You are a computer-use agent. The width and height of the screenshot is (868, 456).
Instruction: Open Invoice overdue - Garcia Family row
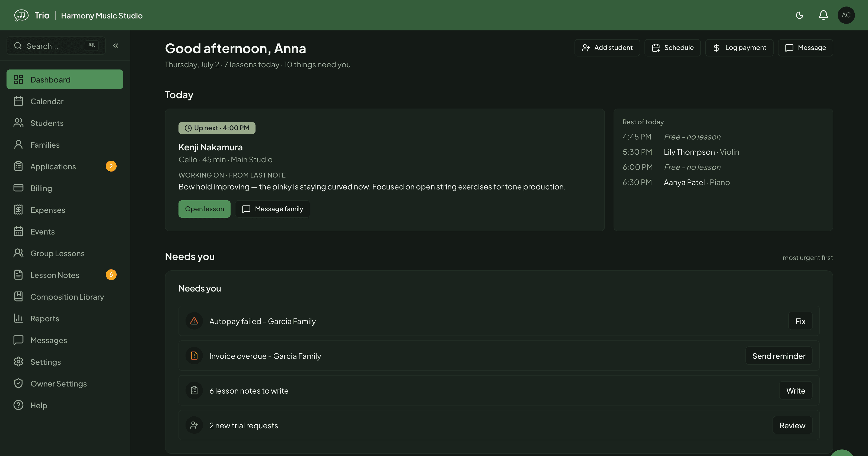(x=499, y=356)
